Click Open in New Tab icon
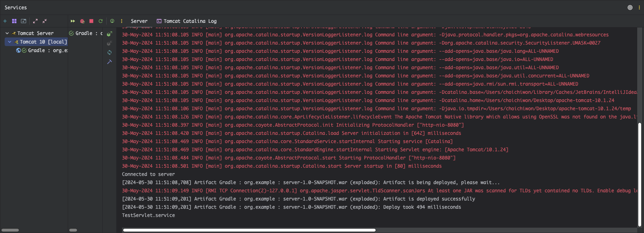 [x=24, y=21]
